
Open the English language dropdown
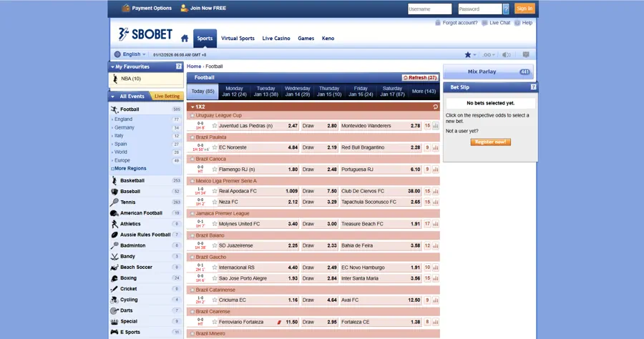(130, 54)
